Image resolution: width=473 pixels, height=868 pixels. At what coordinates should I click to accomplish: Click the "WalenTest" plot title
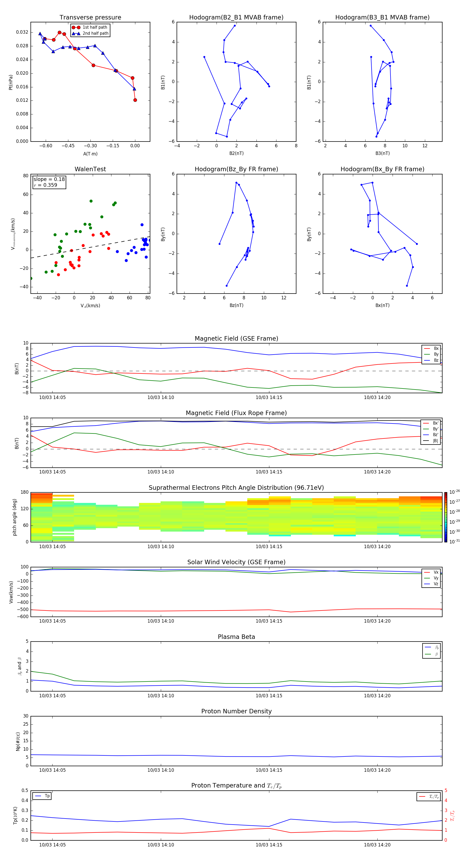point(90,169)
